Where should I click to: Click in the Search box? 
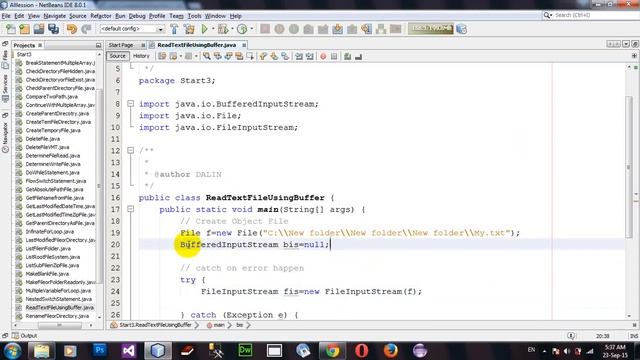click(x=592, y=15)
